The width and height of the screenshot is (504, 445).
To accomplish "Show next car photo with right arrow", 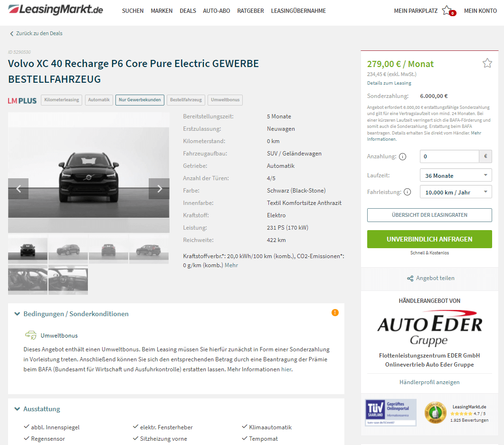I will click(159, 189).
